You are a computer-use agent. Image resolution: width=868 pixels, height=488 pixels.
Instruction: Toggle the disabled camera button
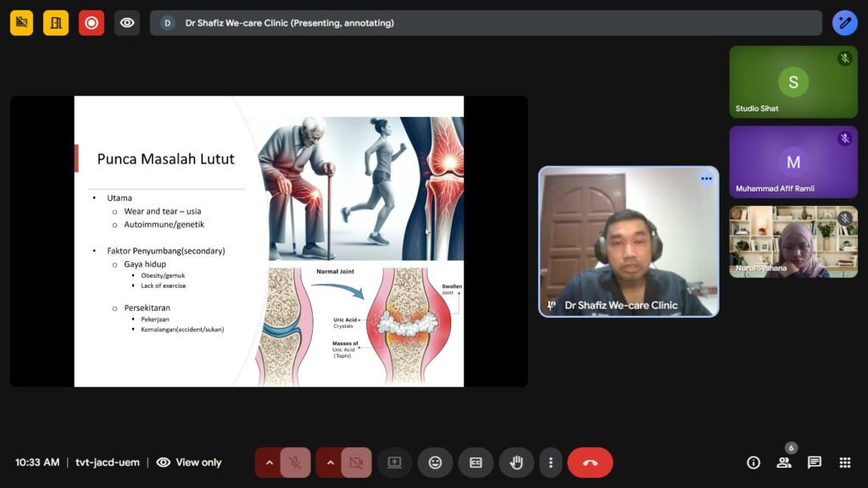356,463
